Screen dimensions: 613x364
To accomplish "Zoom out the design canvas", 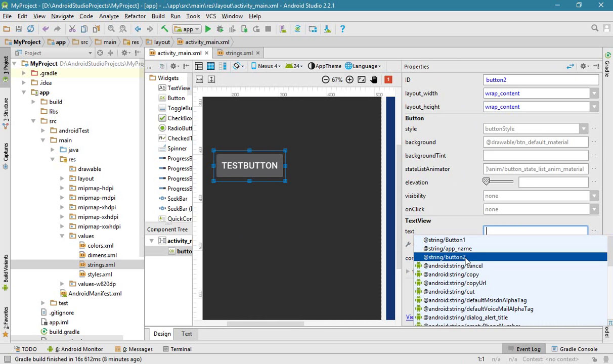I will click(326, 79).
